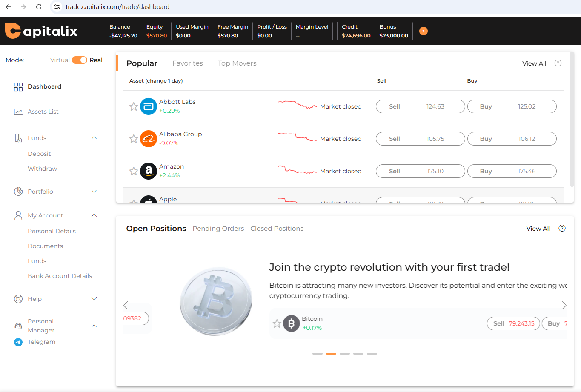Open View All in Popular panel
581x392 pixels.
pyautogui.click(x=534, y=63)
